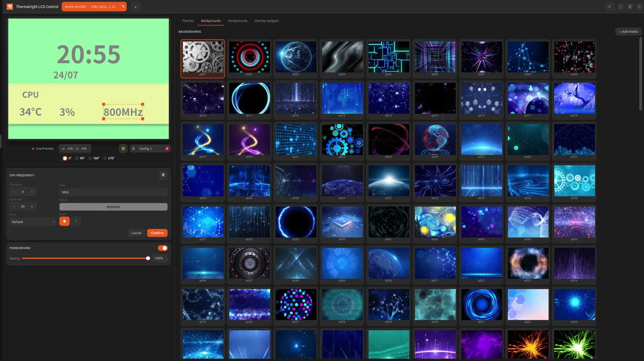Viewport: 644px width, 361px height.
Task: Click the 34°C temperature in the preview
Action: tap(31, 112)
